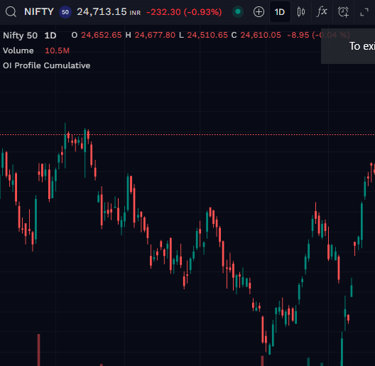
Task: Open symbol search magnifier icon
Action: click(11, 12)
